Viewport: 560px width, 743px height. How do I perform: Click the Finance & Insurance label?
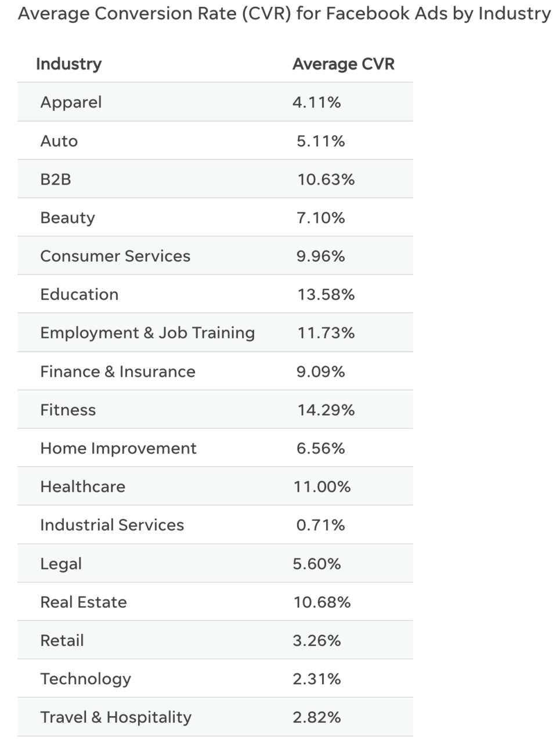[x=118, y=371]
